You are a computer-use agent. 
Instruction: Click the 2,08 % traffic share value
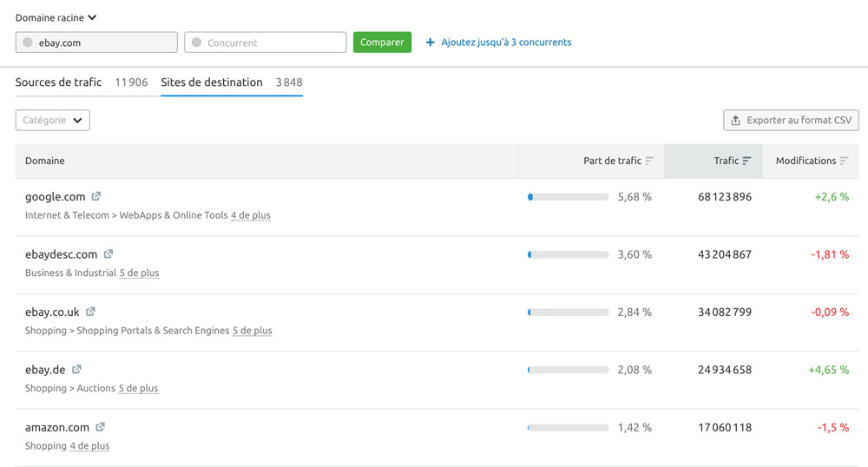click(635, 369)
